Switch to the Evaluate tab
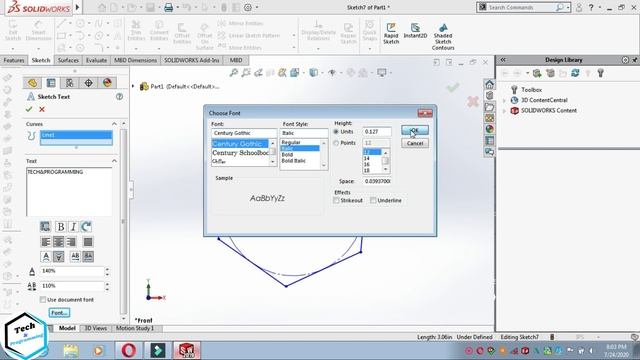This screenshot has height=360, width=640. 96,60
